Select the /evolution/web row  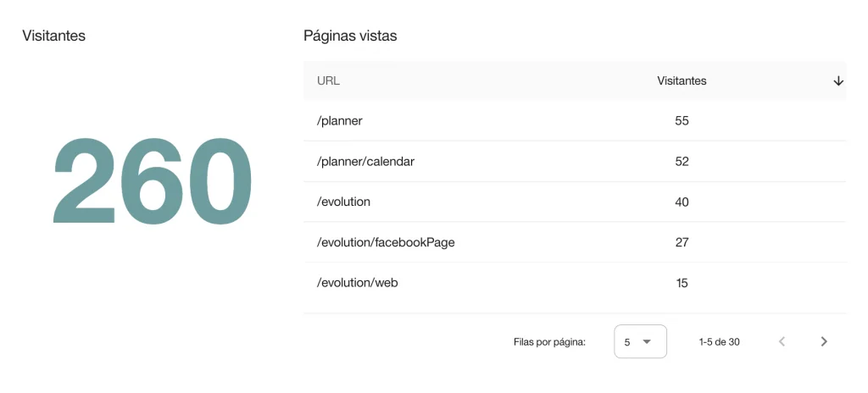[575, 283]
